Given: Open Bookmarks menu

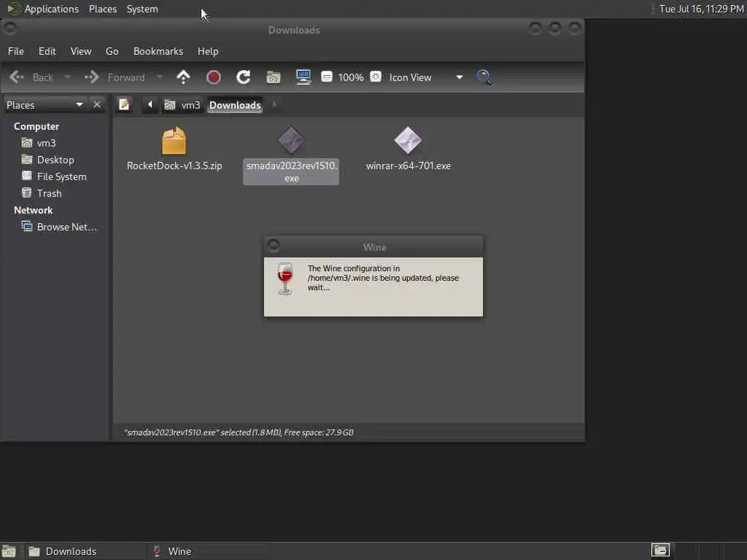Looking at the screenshot, I should (x=158, y=51).
